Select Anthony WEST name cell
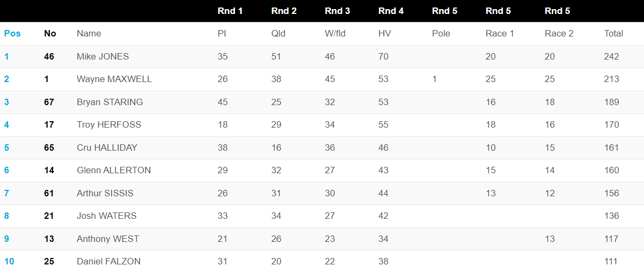This screenshot has height=273, width=644. [108, 239]
